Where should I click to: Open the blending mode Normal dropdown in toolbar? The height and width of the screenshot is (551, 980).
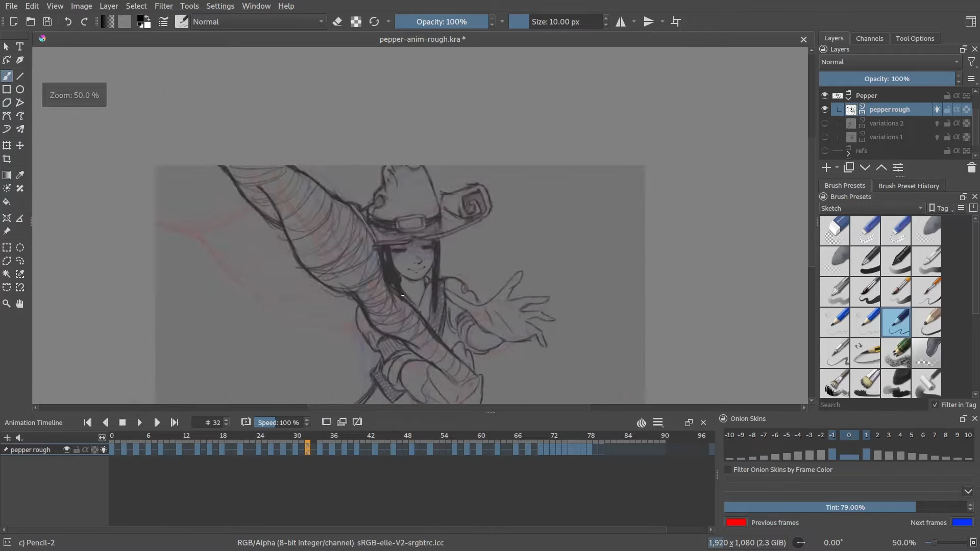[x=258, y=21]
